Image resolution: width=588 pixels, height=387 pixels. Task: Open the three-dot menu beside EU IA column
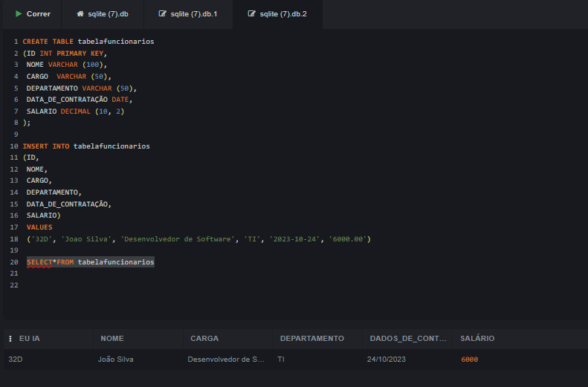coord(10,339)
